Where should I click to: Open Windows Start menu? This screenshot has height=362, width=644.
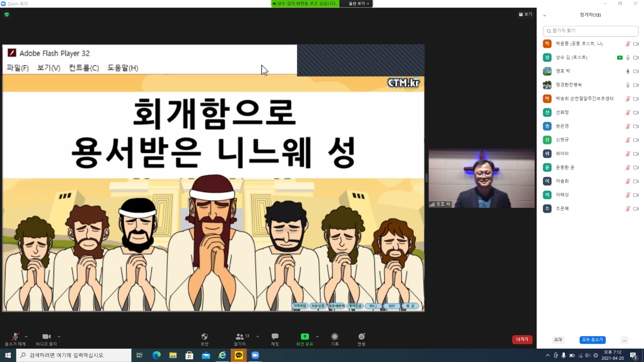tap(8, 355)
